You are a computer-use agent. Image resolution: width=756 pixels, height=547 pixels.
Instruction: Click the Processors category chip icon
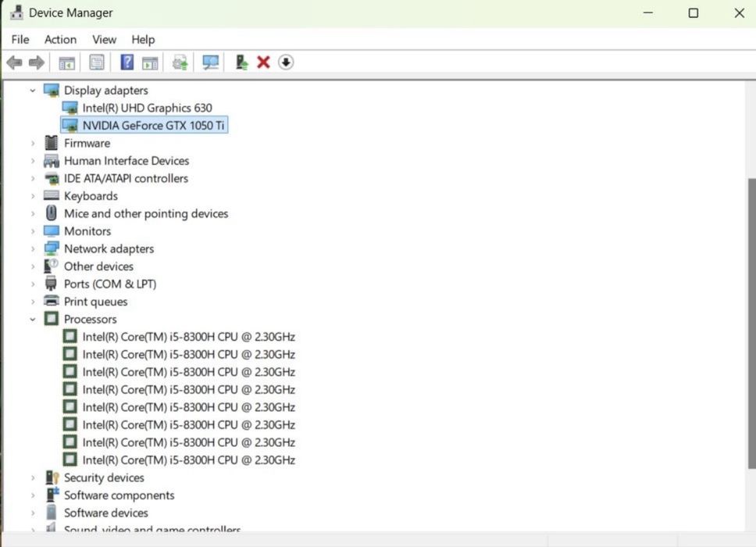coord(51,319)
